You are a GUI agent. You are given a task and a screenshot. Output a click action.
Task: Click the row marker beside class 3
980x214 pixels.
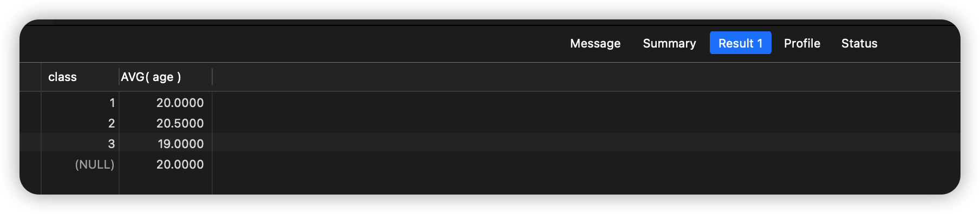(x=30, y=144)
